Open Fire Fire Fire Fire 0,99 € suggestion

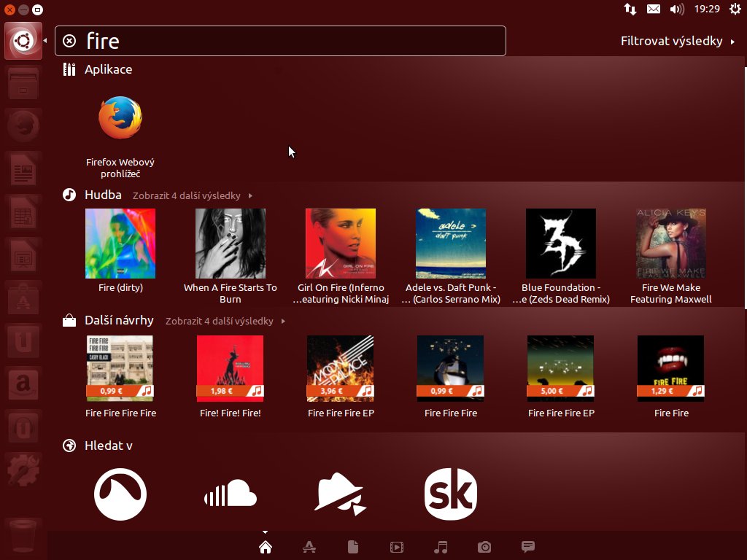(x=120, y=377)
